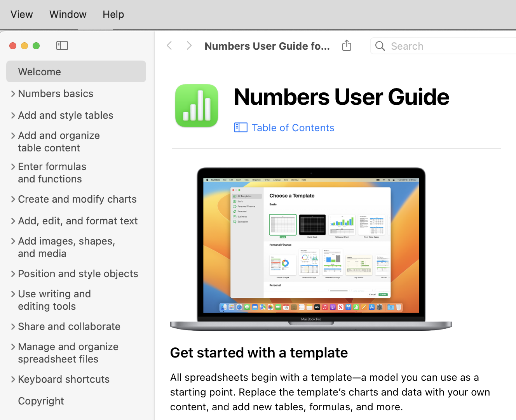Select Position and style objects topic
Image resolution: width=516 pixels, height=420 pixels.
tap(78, 274)
